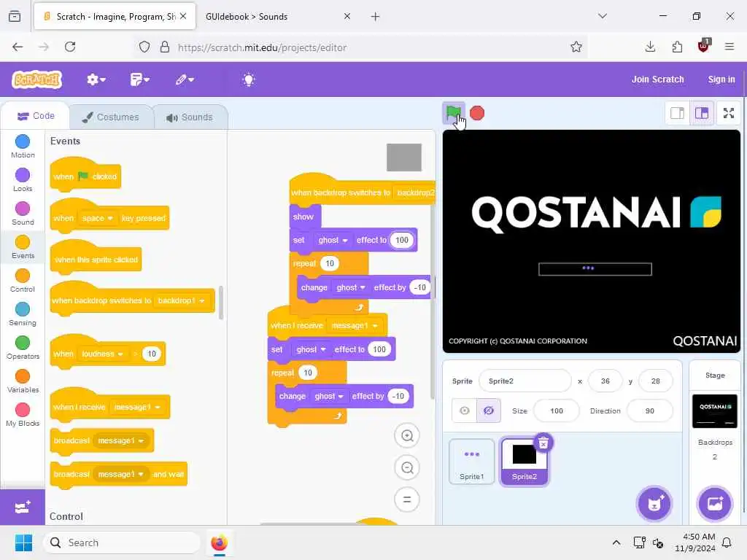Screen dimensions: 747x560
Task: Open the Tutorials lightbulb
Action: coord(248,79)
